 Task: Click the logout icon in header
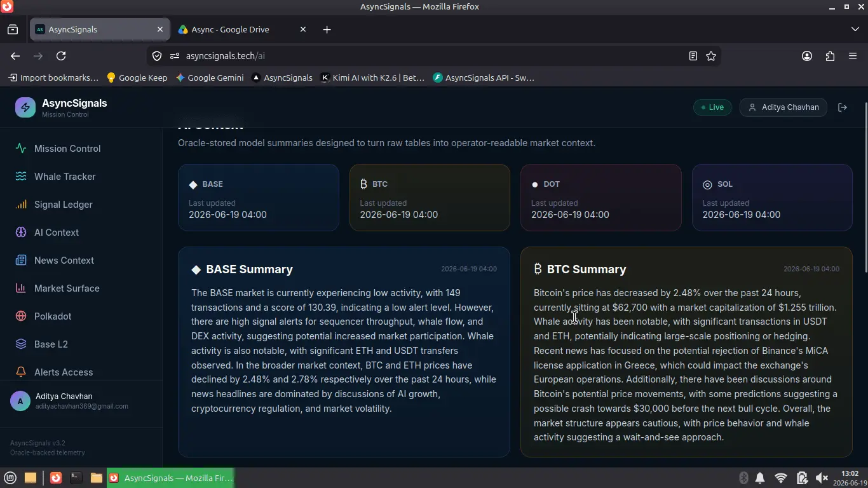click(x=843, y=107)
